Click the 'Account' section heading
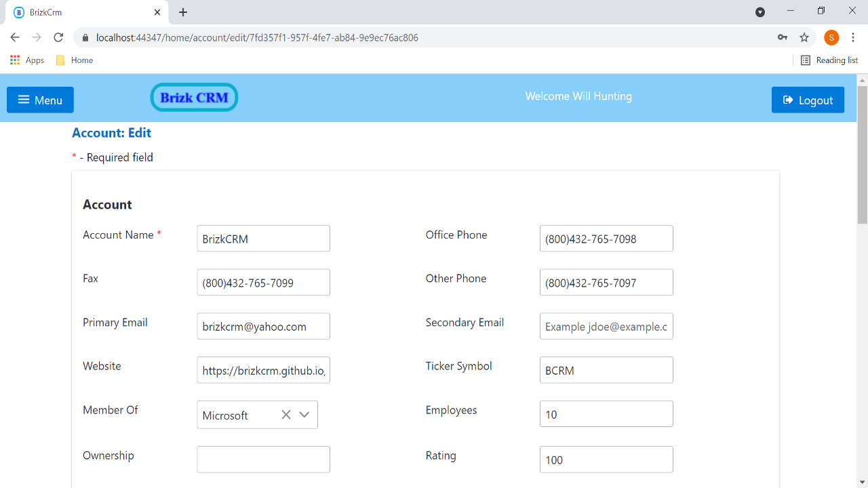The height and width of the screenshot is (488, 868). coord(107,205)
